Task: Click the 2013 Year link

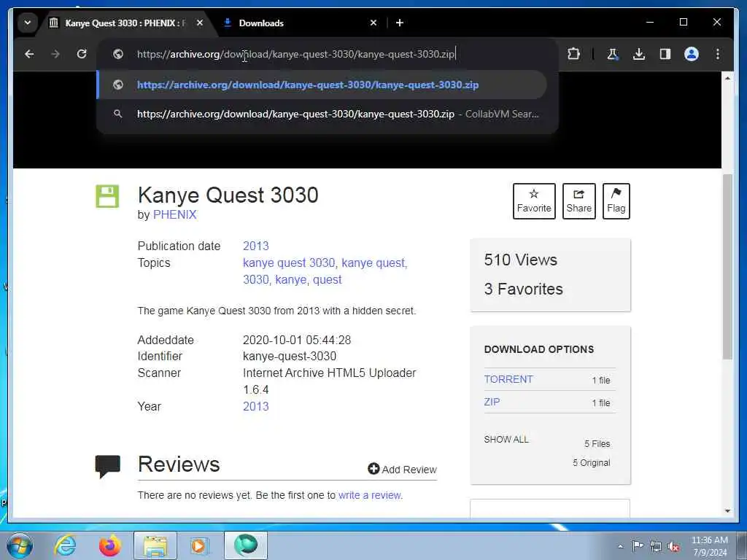Action: point(256,407)
